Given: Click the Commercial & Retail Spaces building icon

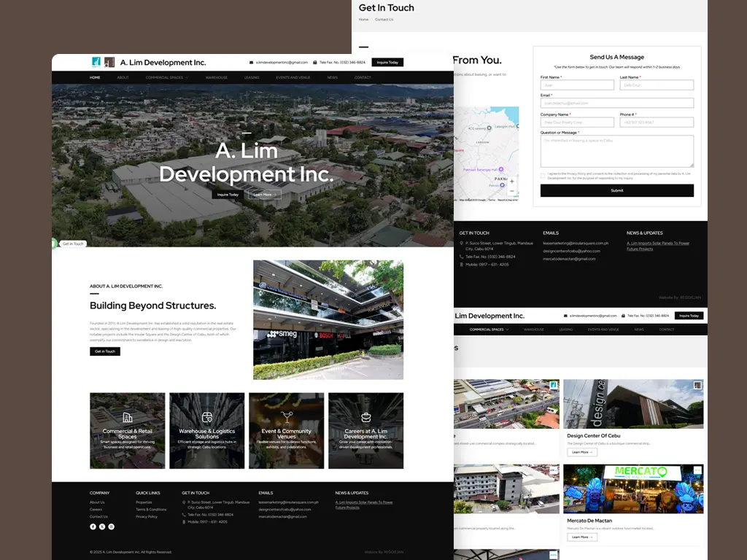Looking at the screenshot, I should 128,417.
